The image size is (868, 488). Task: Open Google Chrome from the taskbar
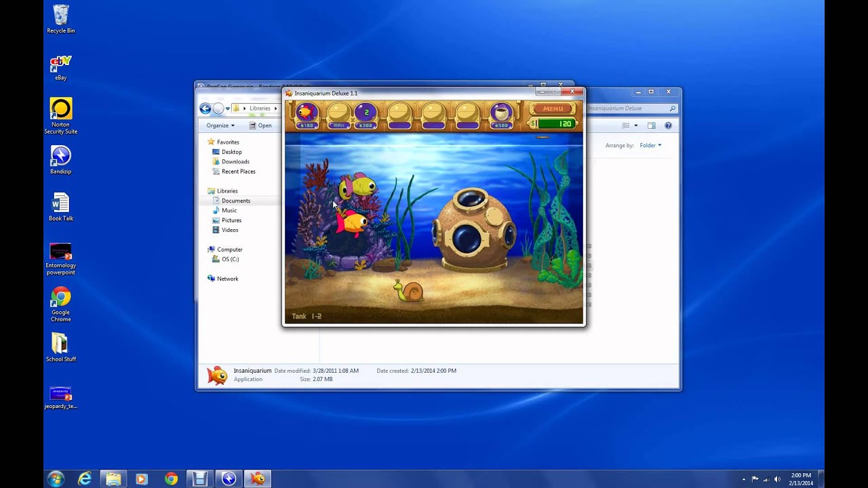point(170,479)
